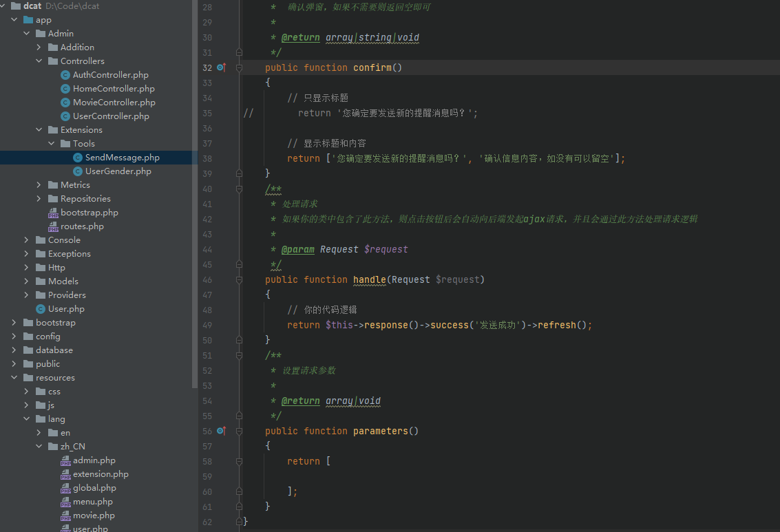Click the class icon next to User.php
780x532 pixels.
click(41, 309)
